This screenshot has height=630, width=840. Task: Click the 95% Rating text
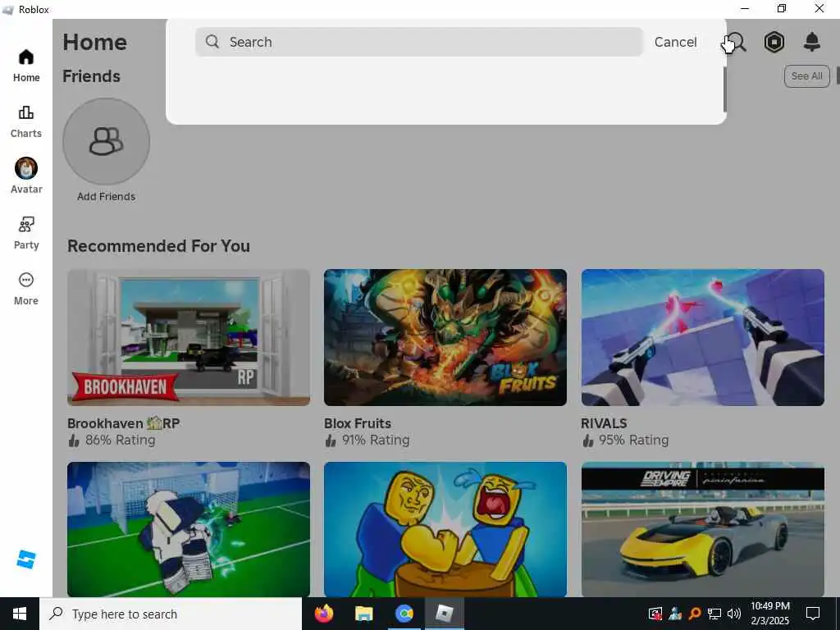[x=633, y=440]
